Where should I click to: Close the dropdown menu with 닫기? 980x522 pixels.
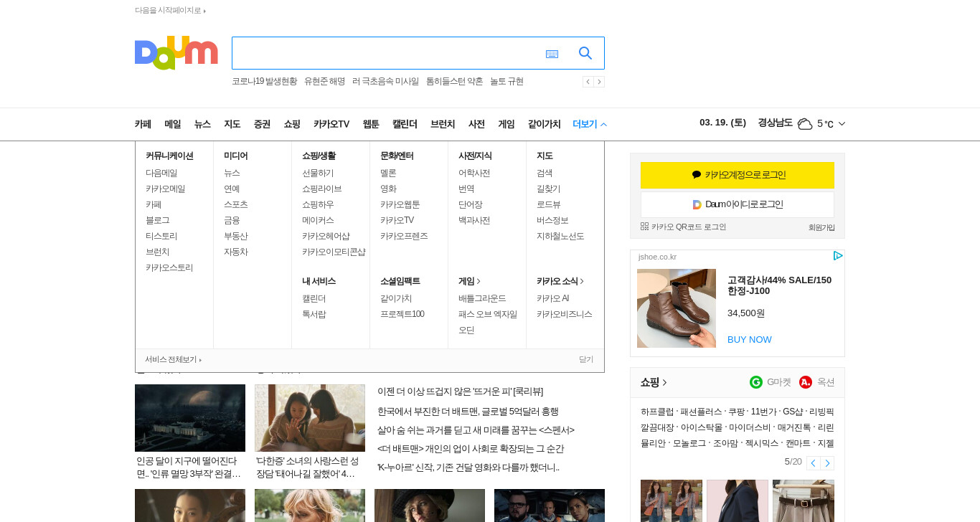[x=586, y=359]
